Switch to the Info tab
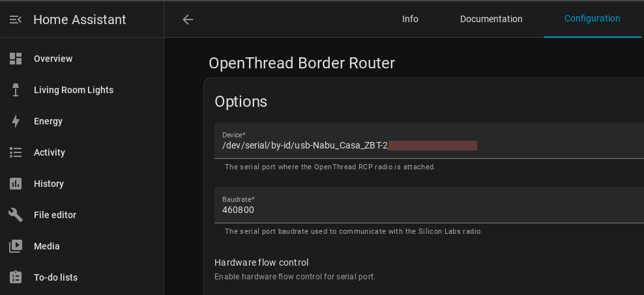Screen dimensions: 644x295 click(x=410, y=19)
